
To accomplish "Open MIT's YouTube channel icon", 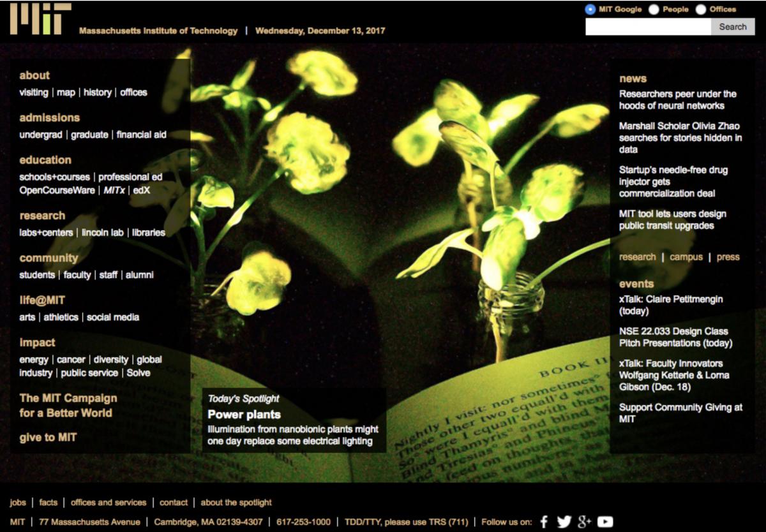I will [605, 522].
